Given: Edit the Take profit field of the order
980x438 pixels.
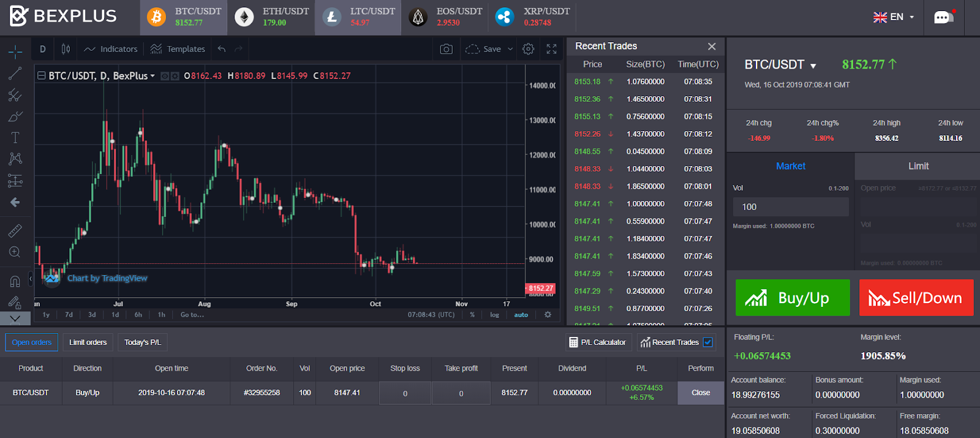Looking at the screenshot, I should click(x=461, y=393).
